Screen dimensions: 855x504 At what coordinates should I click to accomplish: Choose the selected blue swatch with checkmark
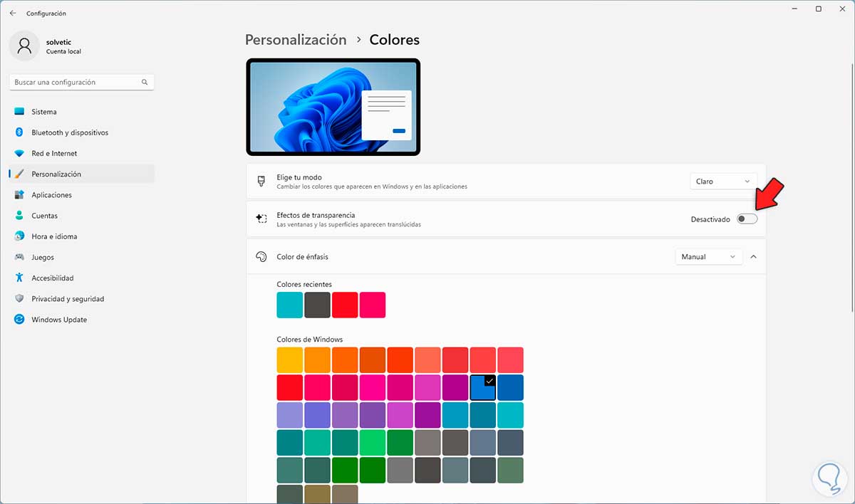(x=483, y=388)
